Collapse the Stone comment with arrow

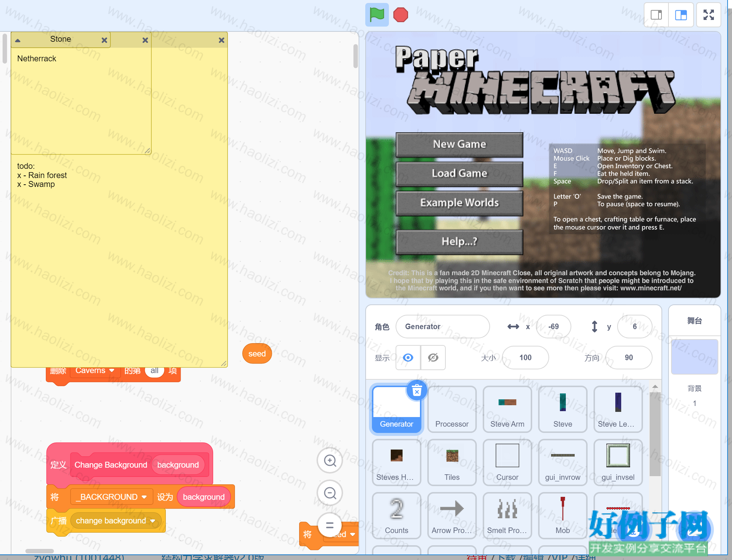click(18, 40)
